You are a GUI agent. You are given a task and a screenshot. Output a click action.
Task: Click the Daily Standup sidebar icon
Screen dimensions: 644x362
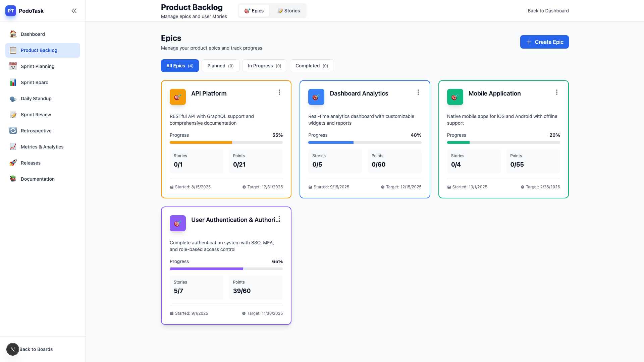click(13, 99)
